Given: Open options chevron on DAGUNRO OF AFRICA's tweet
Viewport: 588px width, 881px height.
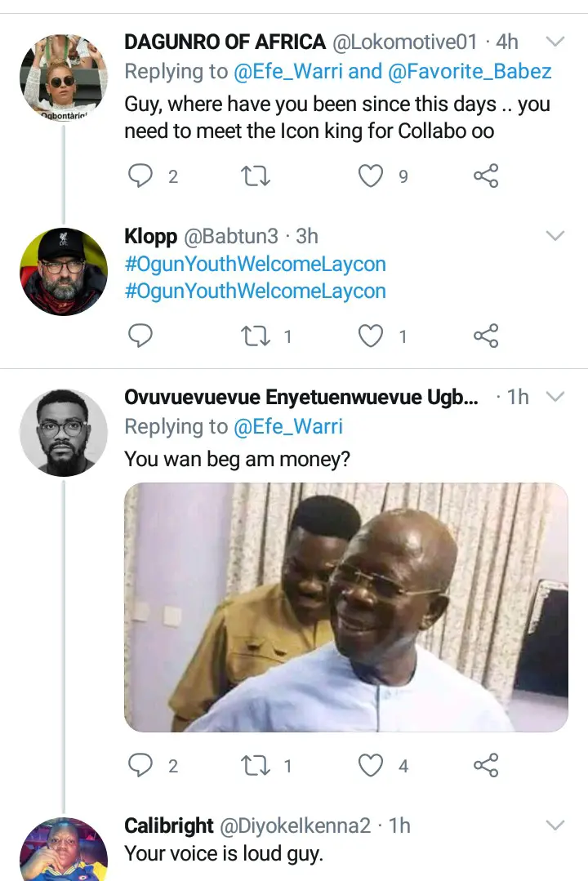Looking at the screenshot, I should pos(555,42).
